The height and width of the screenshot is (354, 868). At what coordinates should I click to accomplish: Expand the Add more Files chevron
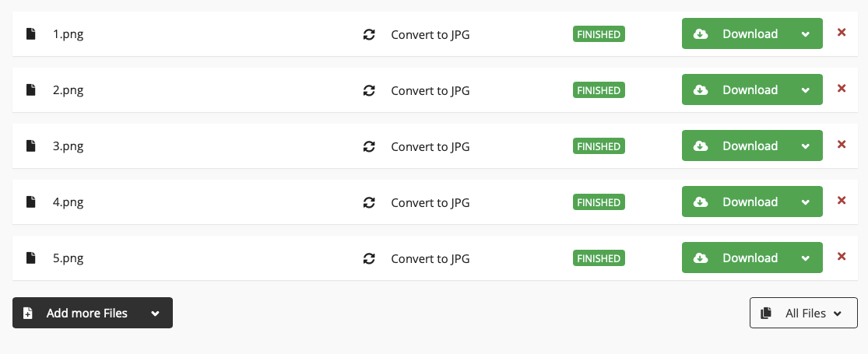click(x=155, y=314)
